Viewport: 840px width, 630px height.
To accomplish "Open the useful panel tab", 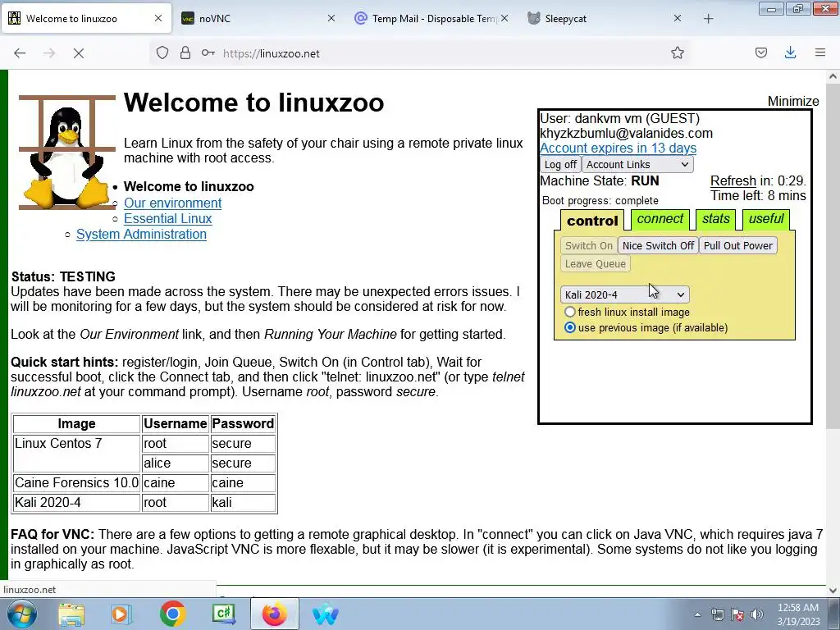I will click(766, 219).
